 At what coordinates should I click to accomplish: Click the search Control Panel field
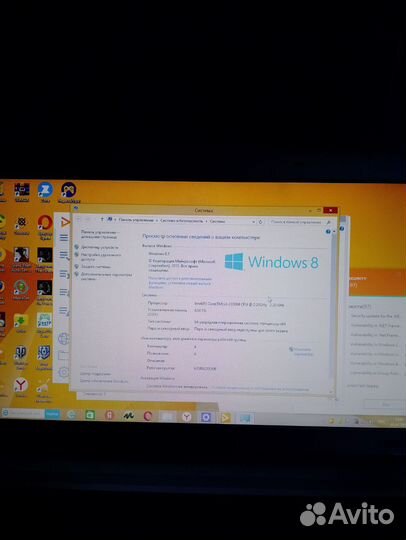pos(301,222)
